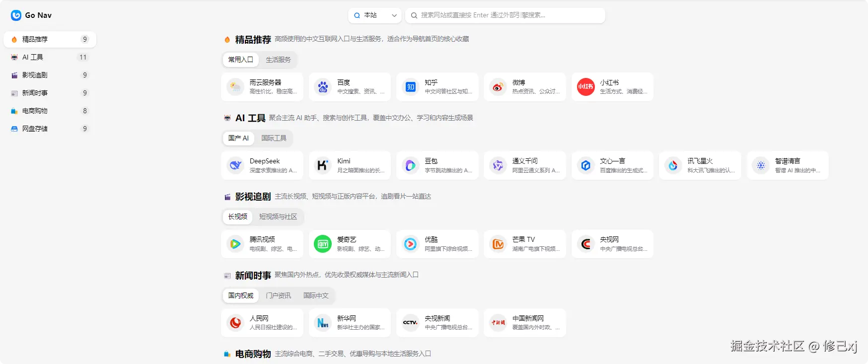
Task: Click the 豆包 icon
Action: [411, 165]
